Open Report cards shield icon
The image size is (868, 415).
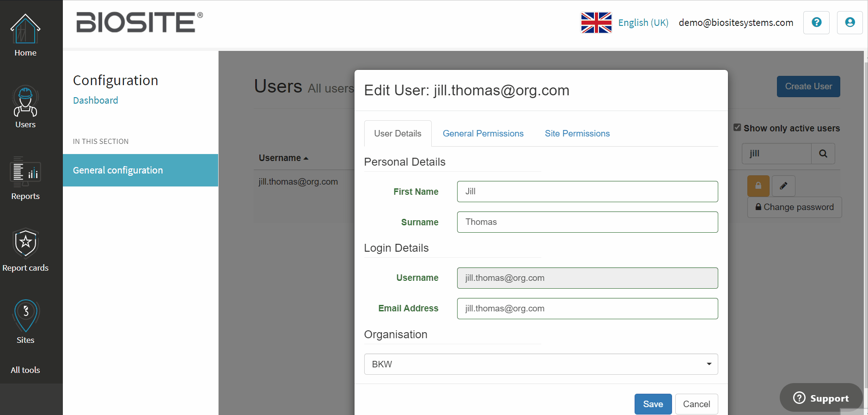pyautogui.click(x=25, y=243)
